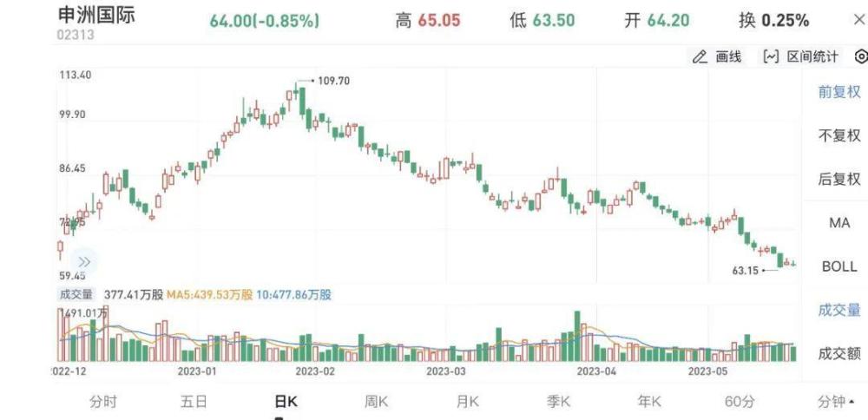Switch to 分时 intraday tab

coord(103,403)
